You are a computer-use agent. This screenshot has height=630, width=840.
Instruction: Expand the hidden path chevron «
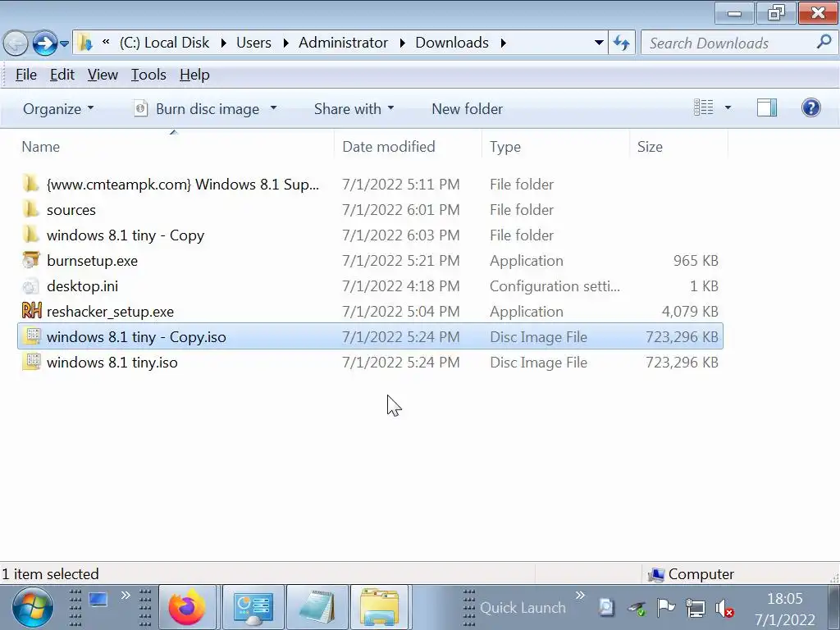click(106, 42)
